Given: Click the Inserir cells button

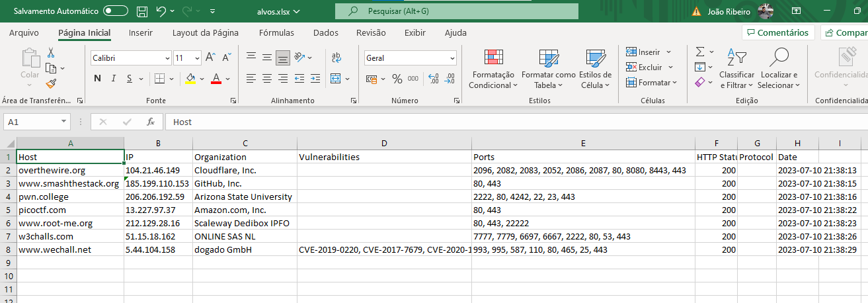Looking at the screenshot, I should (x=648, y=52).
